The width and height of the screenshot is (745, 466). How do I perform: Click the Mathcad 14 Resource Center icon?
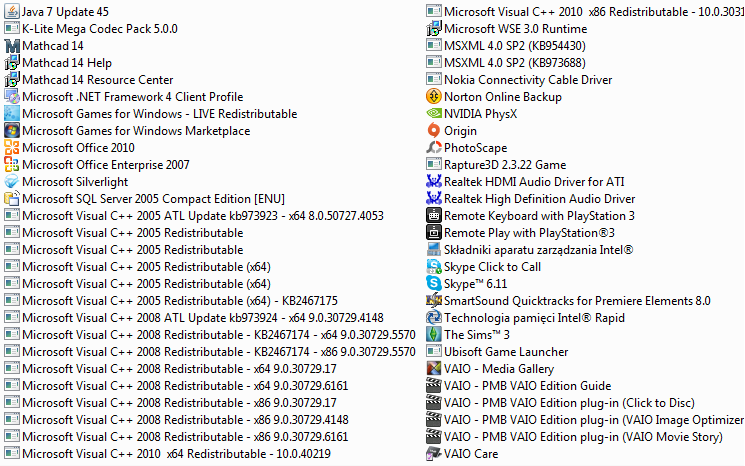click(x=11, y=80)
